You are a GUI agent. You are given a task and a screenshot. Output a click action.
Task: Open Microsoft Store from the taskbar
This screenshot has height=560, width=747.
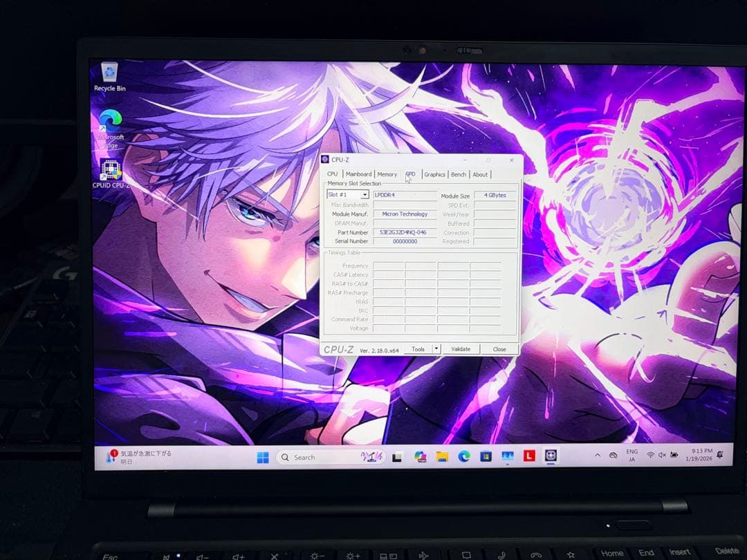point(486,456)
